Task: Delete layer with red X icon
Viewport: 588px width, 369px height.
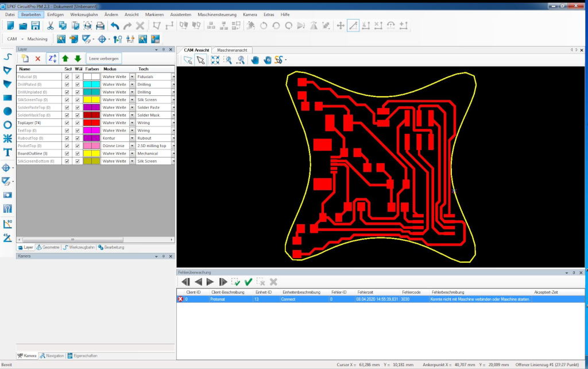Action: pos(38,59)
